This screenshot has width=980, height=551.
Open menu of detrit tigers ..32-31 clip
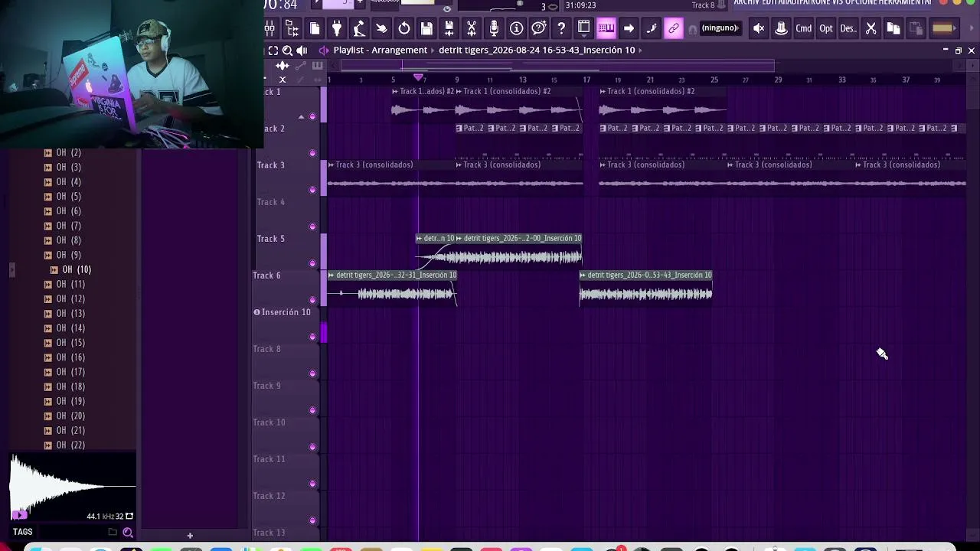[332, 275]
